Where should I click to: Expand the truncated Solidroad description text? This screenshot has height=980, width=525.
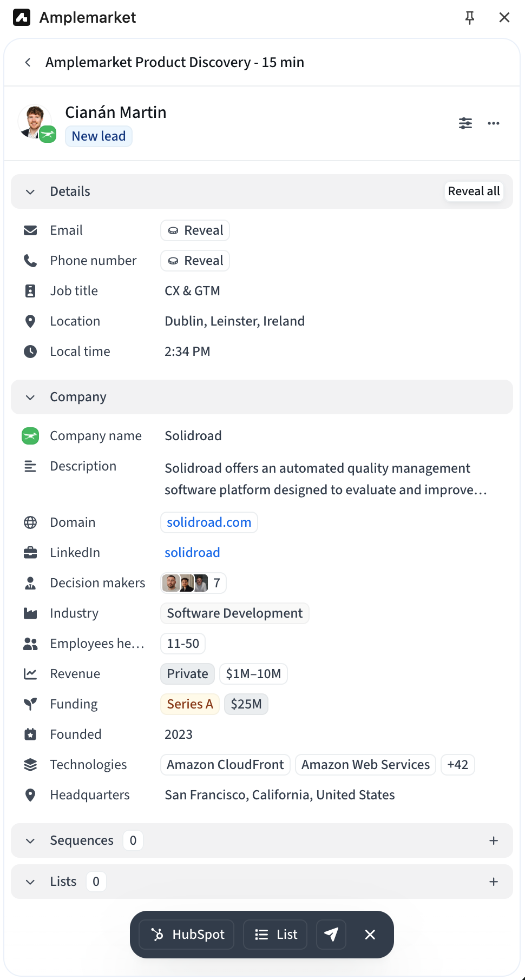(326, 479)
